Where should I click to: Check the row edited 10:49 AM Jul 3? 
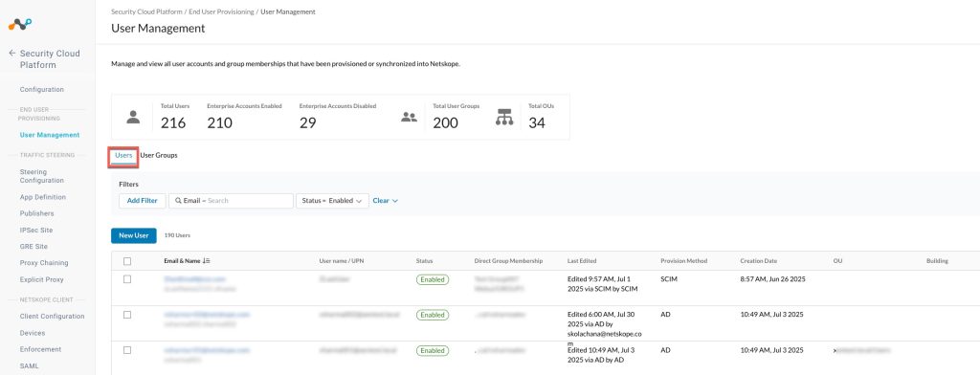127,350
